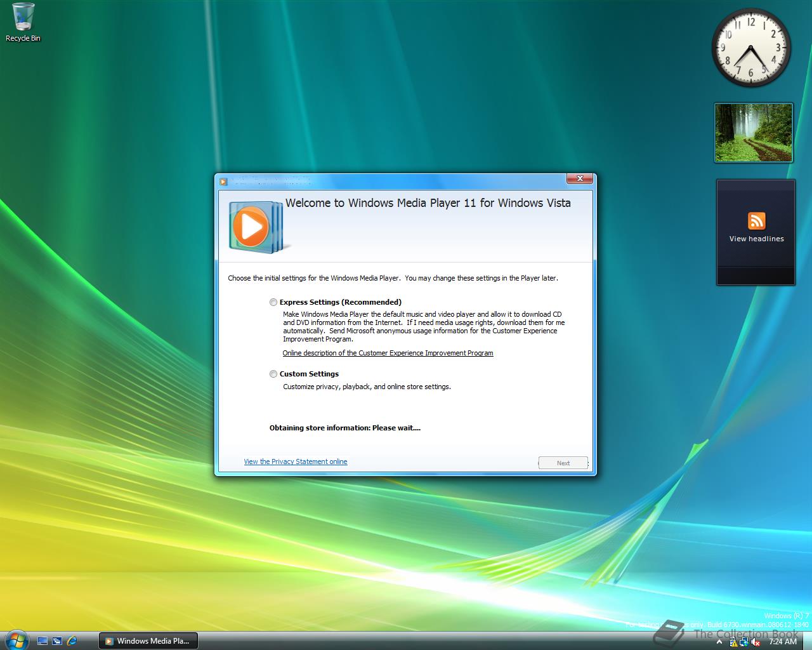Image resolution: width=812 pixels, height=650 pixels.
Task: Click the network tray icon
Action: (x=744, y=642)
